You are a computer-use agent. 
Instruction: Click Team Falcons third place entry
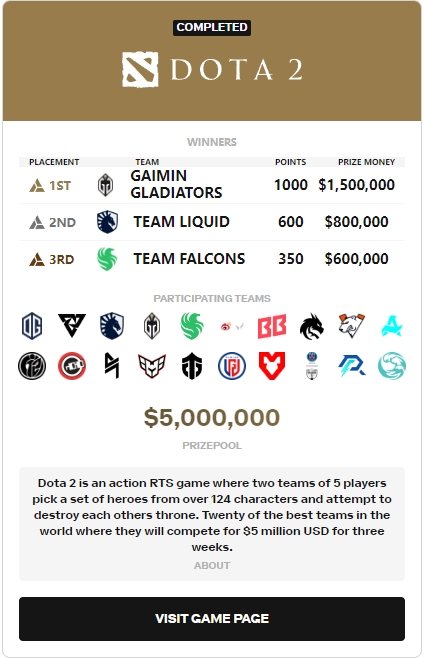point(212,259)
